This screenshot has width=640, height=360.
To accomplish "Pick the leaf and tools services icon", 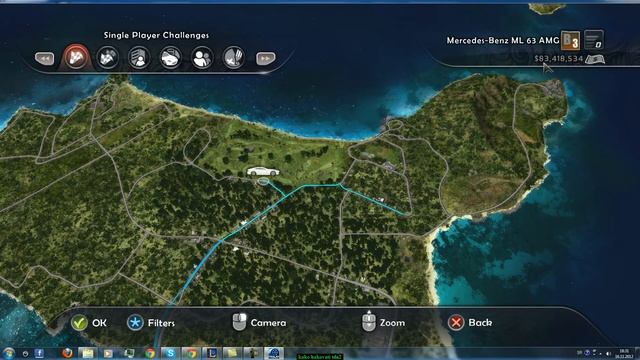I will [234, 57].
